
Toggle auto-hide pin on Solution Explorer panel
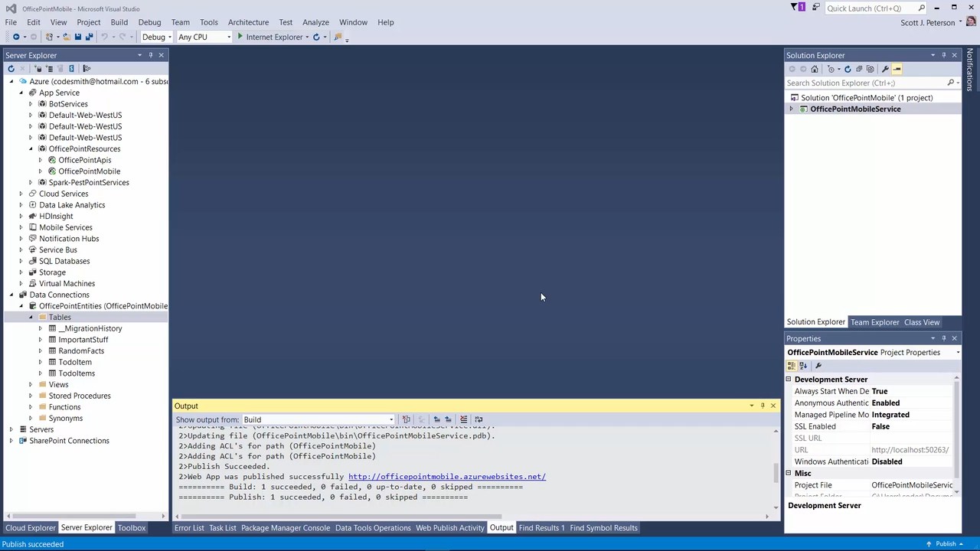tap(943, 55)
